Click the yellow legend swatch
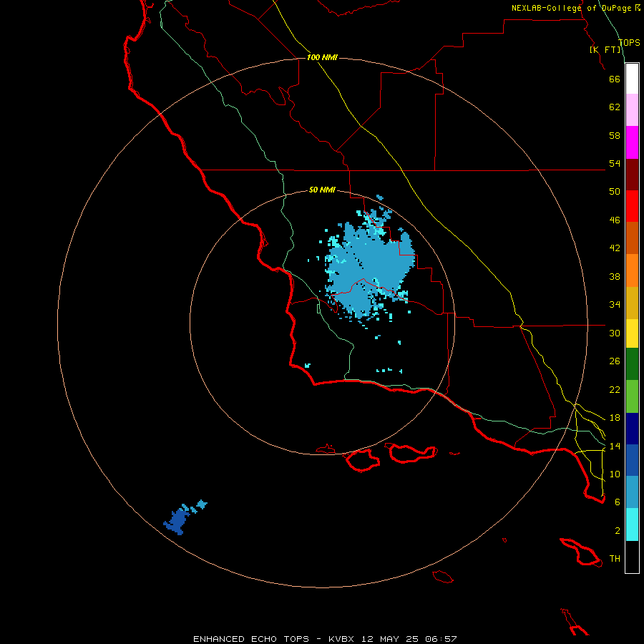 point(632,333)
